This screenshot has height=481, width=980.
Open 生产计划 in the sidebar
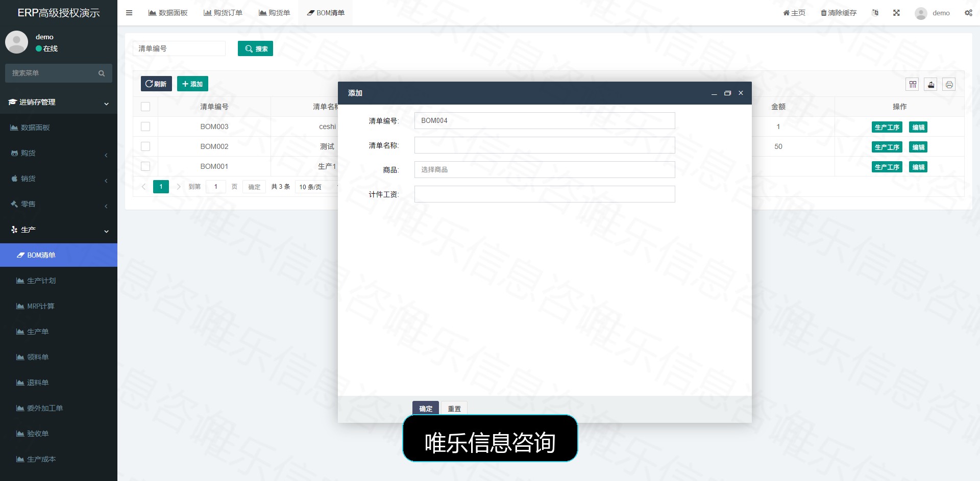click(x=59, y=281)
